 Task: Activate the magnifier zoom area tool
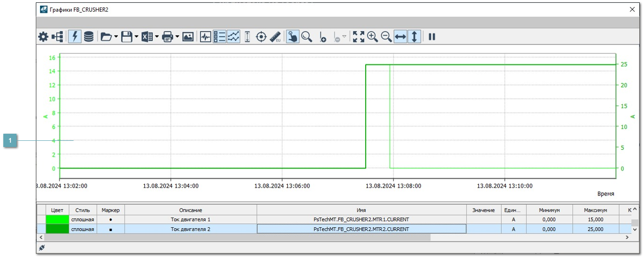[307, 37]
